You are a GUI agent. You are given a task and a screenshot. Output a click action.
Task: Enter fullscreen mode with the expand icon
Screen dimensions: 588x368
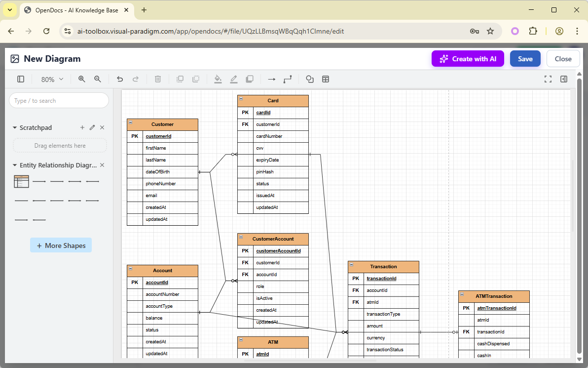(x=548, y=79)
